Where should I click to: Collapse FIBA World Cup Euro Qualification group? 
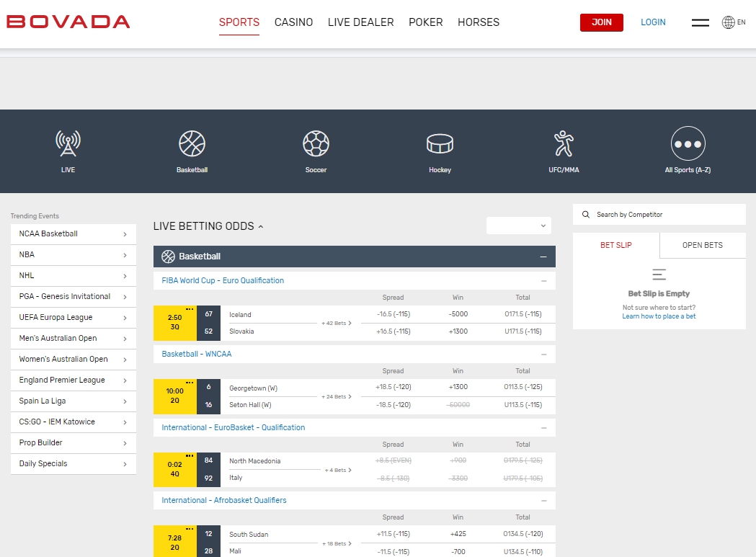click(543, 281)
